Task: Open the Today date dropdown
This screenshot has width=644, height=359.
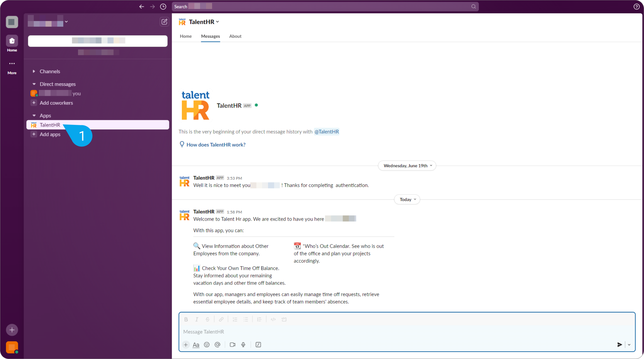Action: tap(407, 199)
